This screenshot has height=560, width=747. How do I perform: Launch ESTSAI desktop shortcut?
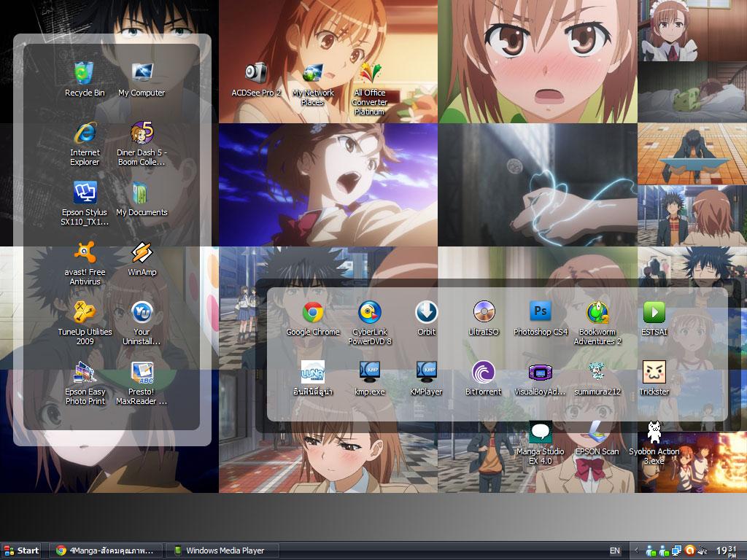tap(654, 319)
